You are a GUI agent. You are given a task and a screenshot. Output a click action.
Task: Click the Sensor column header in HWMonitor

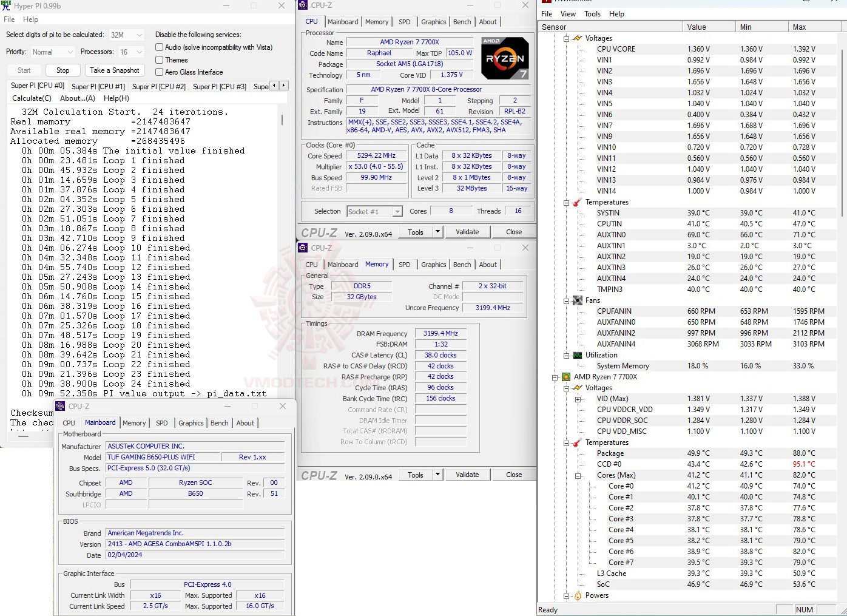pyautogui.click(x=610, y=27)
